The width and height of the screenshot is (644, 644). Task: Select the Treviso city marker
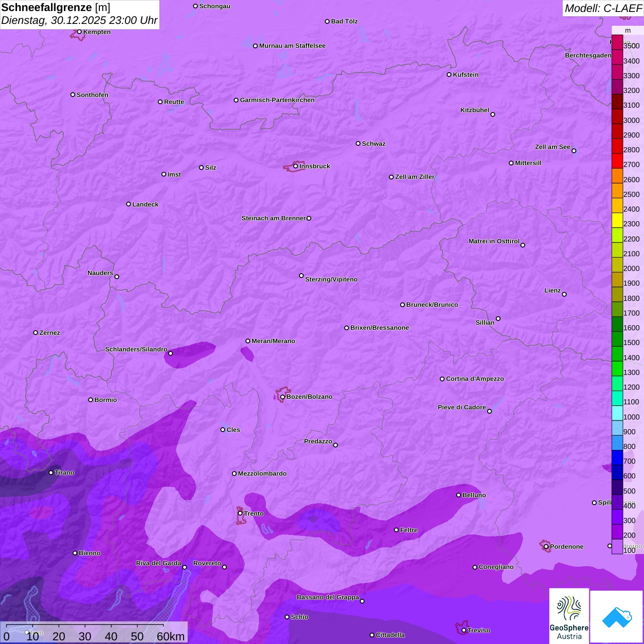[x=464, y=631]
